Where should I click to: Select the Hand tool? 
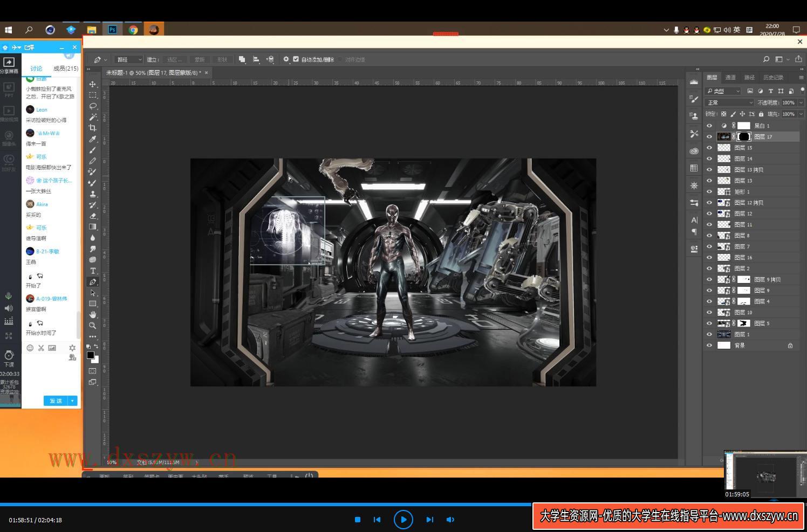93,314
